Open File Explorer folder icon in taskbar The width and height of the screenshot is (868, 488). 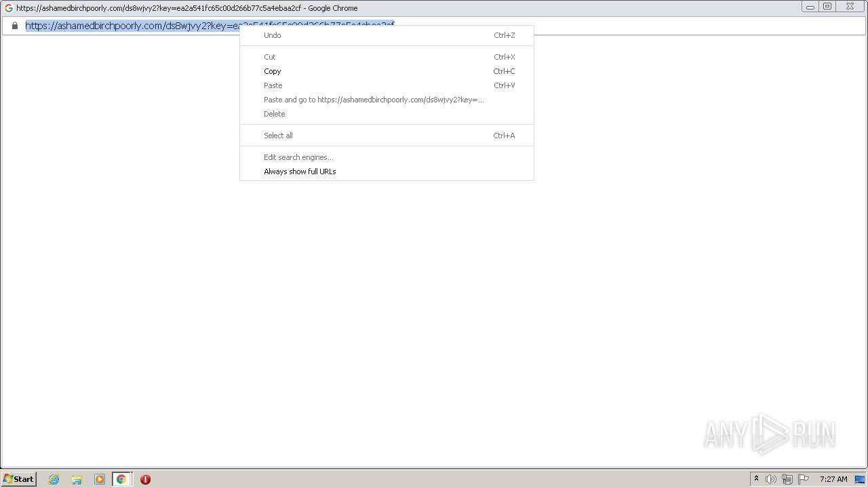77,479
